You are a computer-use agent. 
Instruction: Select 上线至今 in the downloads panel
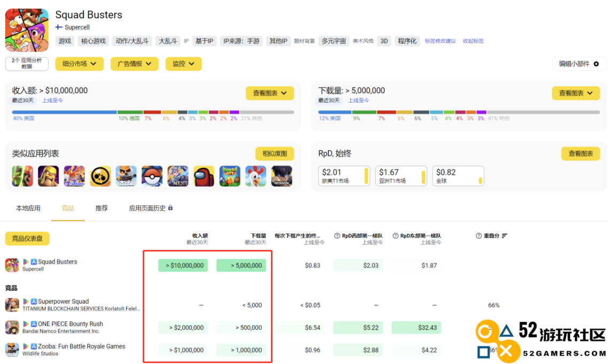[359, 100]
